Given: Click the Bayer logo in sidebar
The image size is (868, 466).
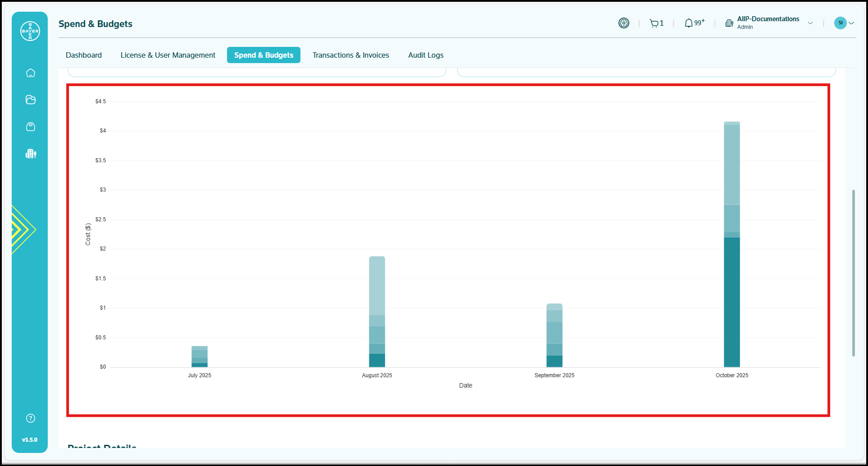Looking at the screenshot, I should [30, 31].
